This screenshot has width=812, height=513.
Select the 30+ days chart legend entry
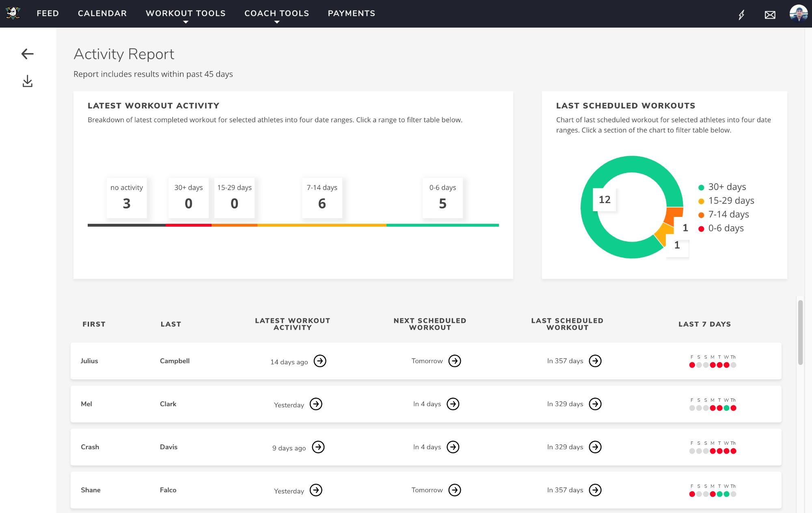[722, 187]
